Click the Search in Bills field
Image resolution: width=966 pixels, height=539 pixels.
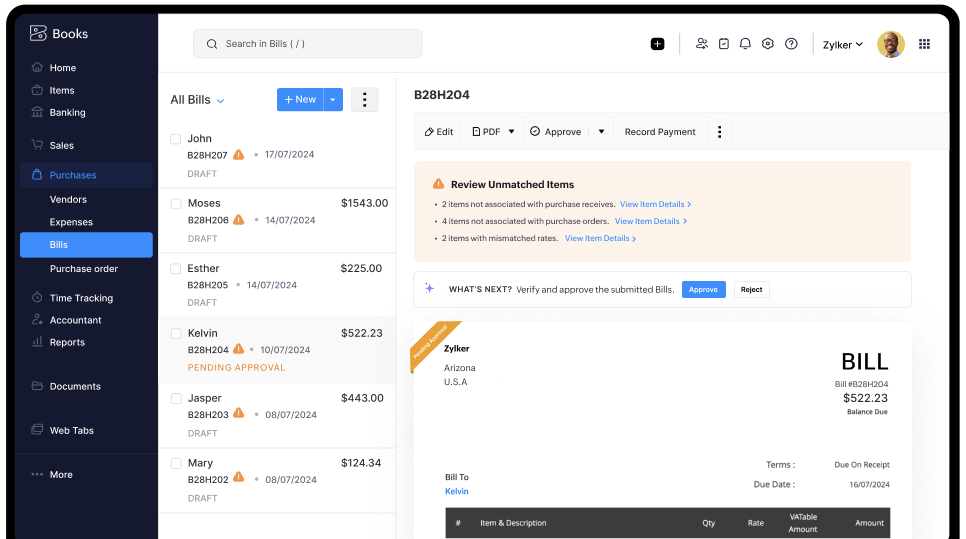click(x=307, y=44)
